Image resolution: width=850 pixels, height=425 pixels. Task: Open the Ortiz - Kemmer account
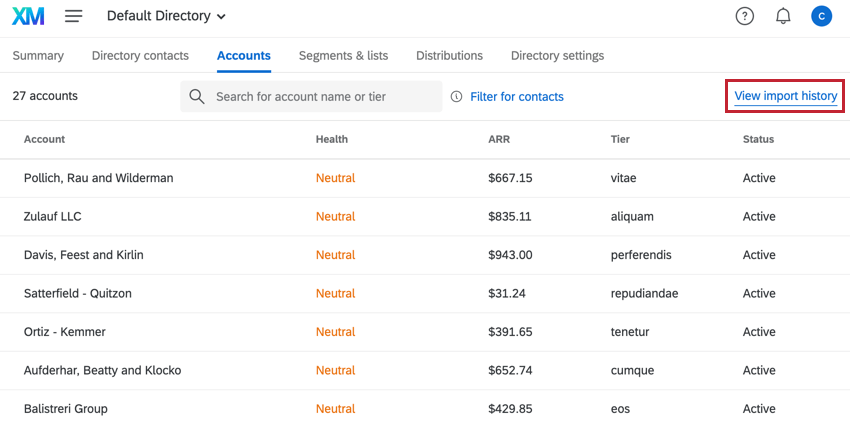(x=65, y=332)
